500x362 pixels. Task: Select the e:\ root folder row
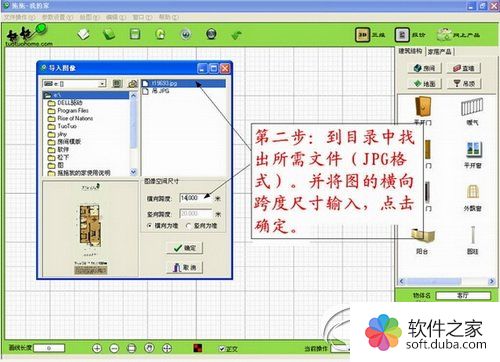pos(86,95)
